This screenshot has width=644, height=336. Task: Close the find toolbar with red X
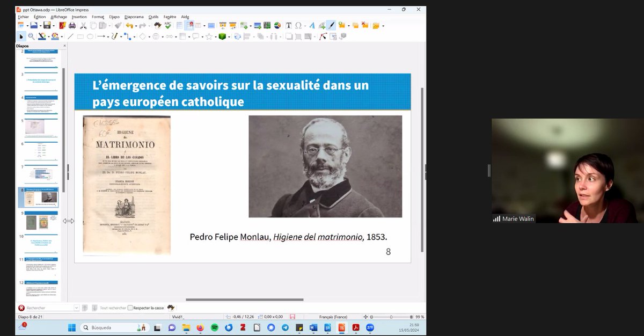(21, 308)
